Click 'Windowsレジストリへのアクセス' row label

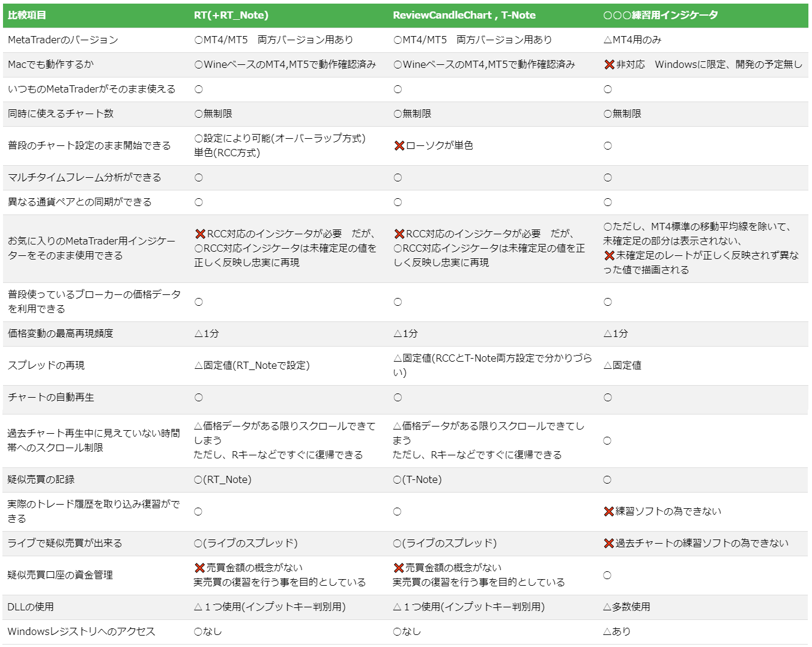(x=82, y=632)
